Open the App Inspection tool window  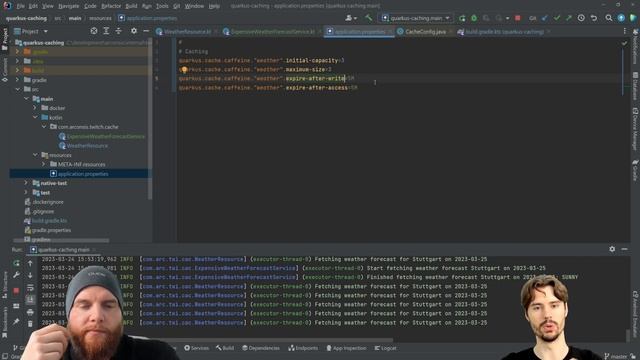coord(346,348)
